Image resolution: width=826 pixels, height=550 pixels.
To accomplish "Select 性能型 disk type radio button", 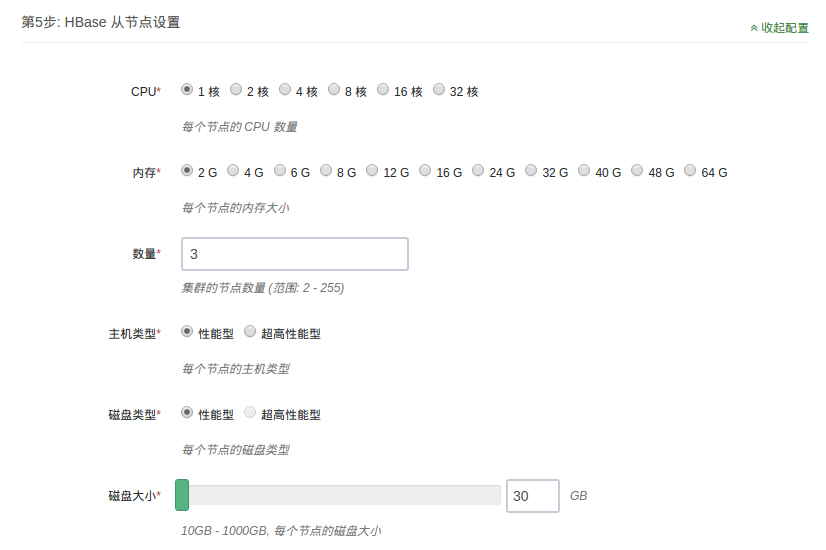I will [x=187, y=413].
